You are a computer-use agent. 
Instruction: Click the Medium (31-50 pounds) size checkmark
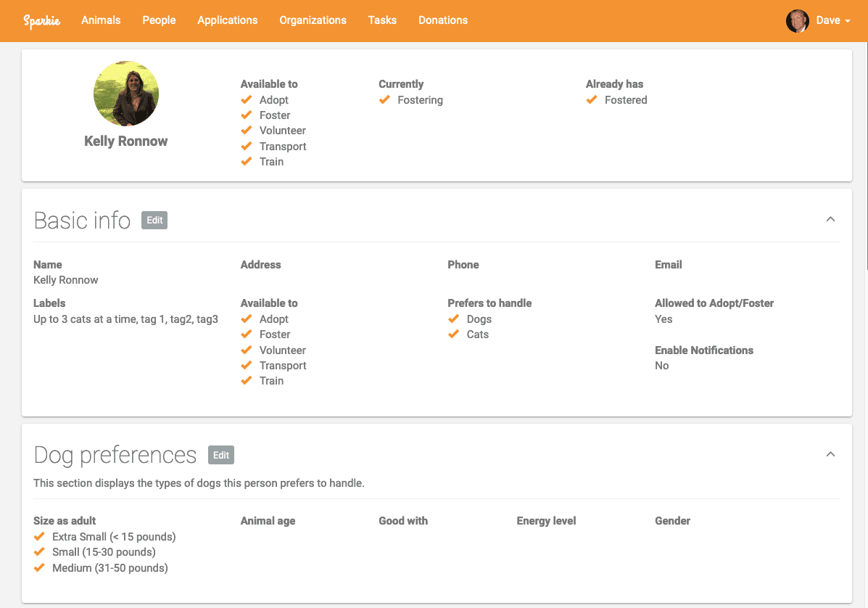tap(38, 567)
